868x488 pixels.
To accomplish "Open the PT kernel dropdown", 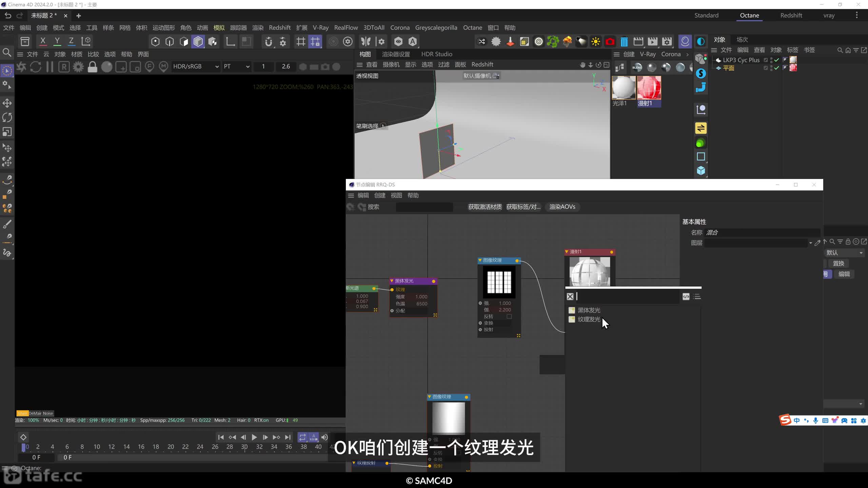I will point(236,67).
